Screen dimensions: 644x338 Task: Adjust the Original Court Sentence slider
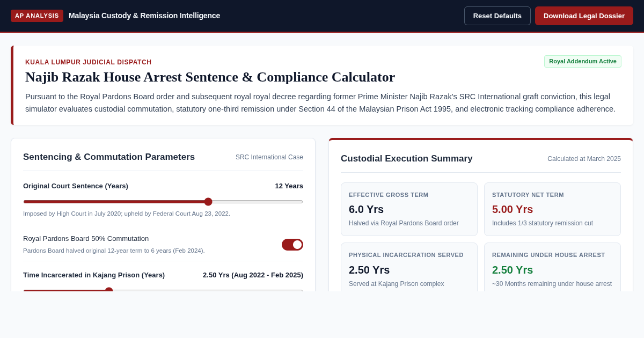pyautogui.click(x=163, y=202)
